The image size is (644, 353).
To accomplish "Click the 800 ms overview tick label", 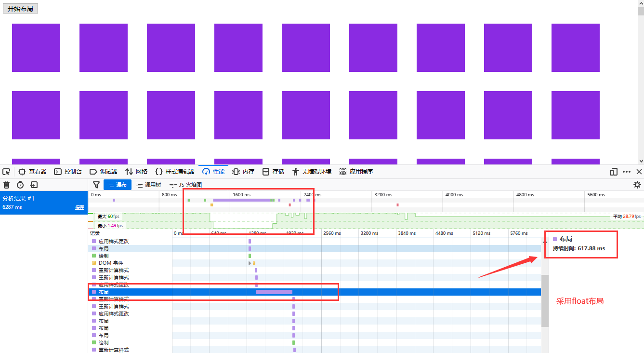I will (x=170, y=194).
